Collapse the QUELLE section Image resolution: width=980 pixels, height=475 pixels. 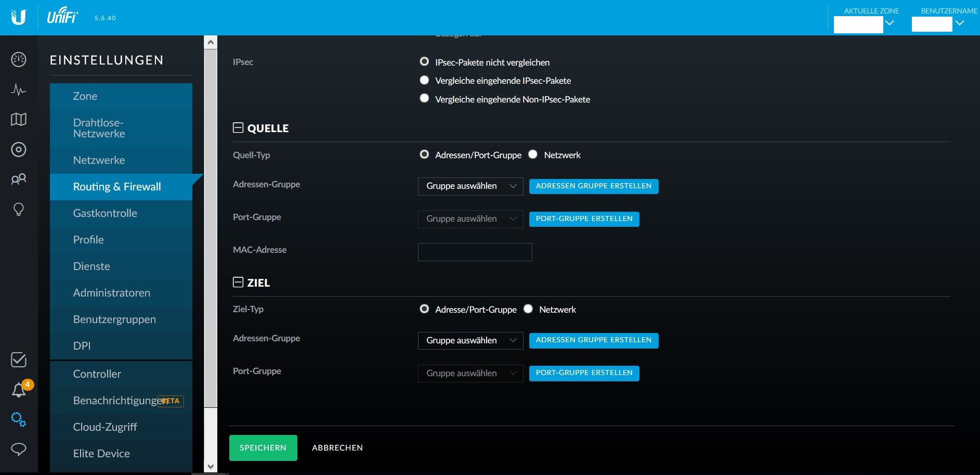tap(238, 128)
